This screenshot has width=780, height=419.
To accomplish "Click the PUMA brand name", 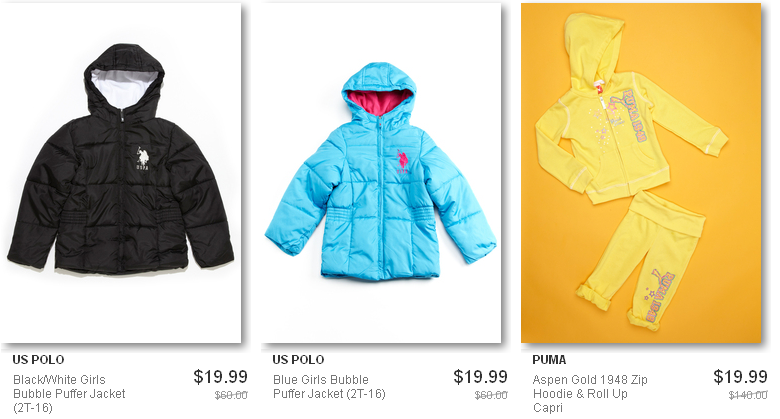I will (x=549, y=359).
